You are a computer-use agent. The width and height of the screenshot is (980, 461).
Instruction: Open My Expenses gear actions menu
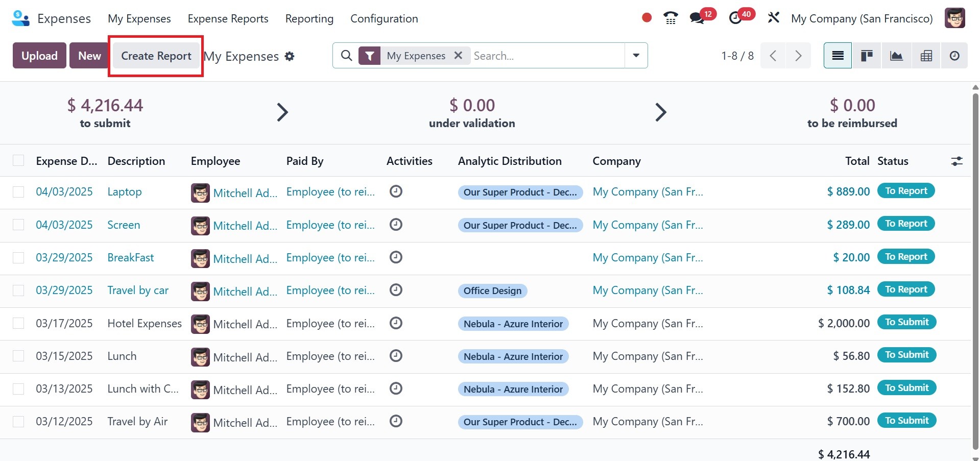click(290, 56)
